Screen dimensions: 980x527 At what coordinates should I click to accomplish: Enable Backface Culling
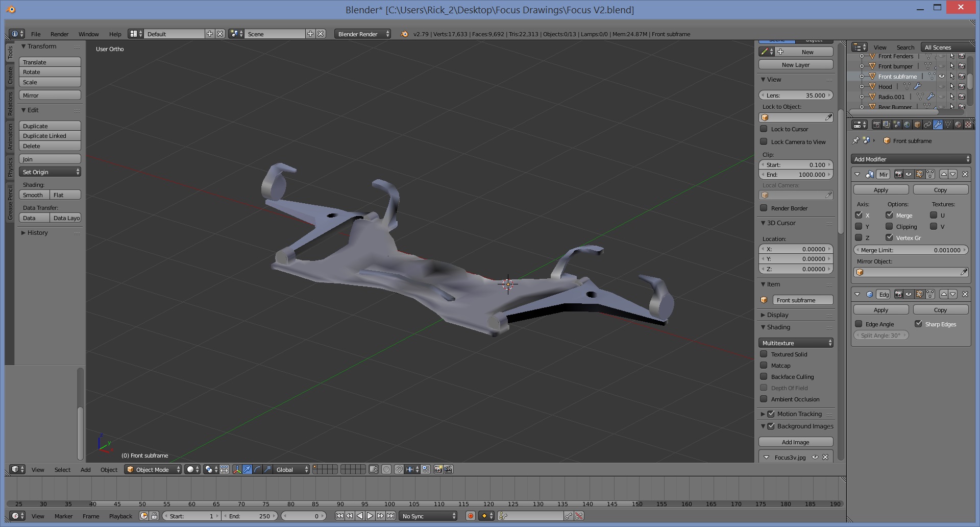point(764,376)
